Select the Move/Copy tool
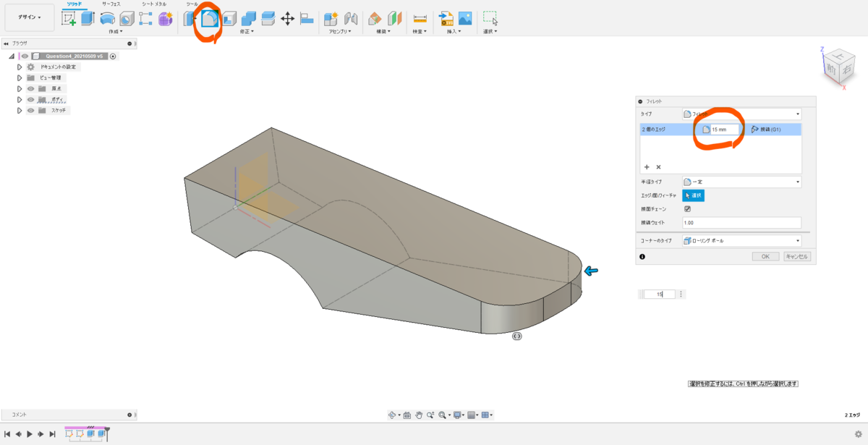 [x=287, y=19]
